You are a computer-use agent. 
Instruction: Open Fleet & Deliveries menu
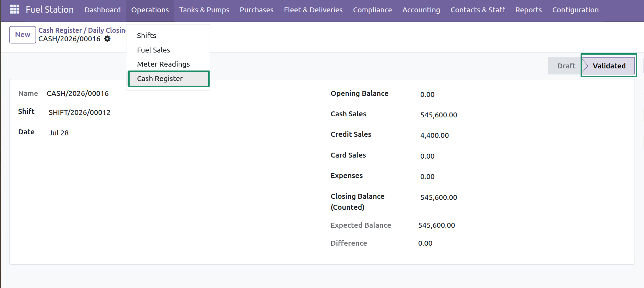313,10
